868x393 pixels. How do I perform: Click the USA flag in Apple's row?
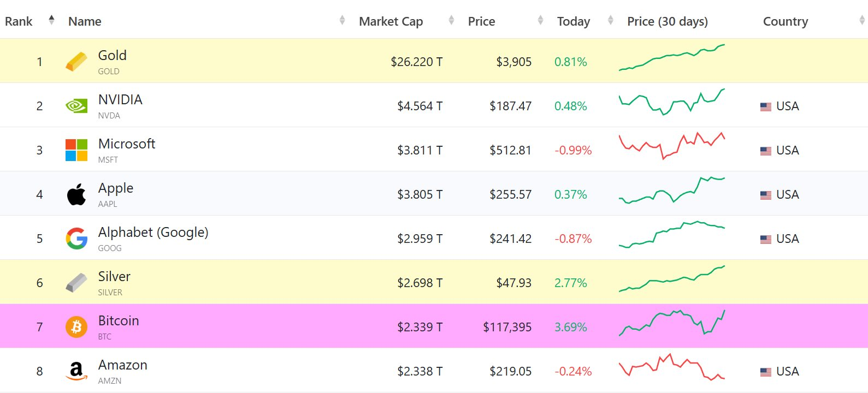pyautogui.click(x=766, y=195)
